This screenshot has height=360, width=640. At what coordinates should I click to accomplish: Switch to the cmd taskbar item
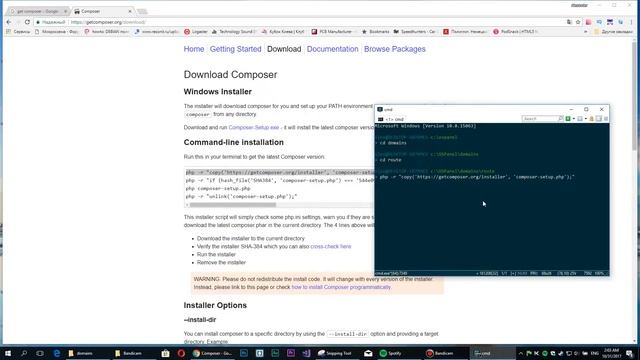tap(492, 353)
